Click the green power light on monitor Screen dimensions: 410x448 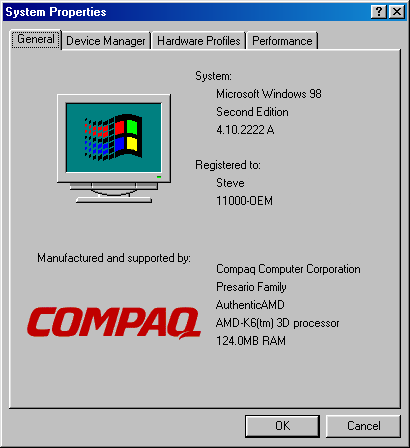click(x=159, y=177)
